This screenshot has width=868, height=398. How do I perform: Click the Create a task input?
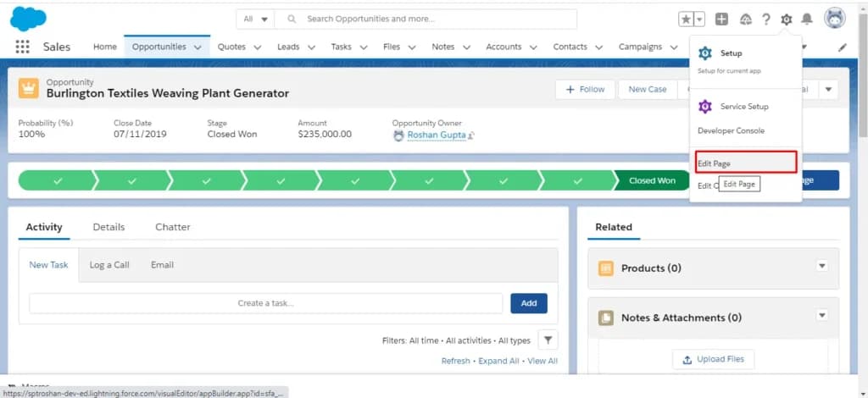click(x=265, y=303)
